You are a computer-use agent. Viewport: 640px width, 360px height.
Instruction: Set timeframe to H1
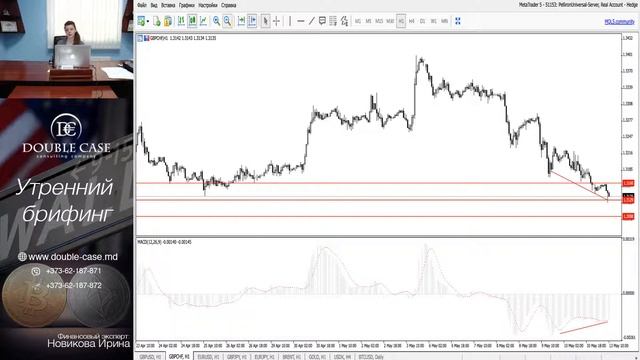(x=401, y=21)
